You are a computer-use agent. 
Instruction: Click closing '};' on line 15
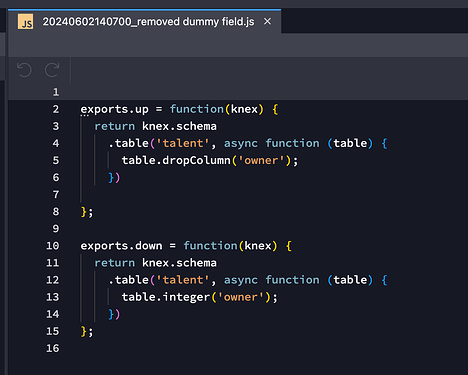[x=87, y=332]
